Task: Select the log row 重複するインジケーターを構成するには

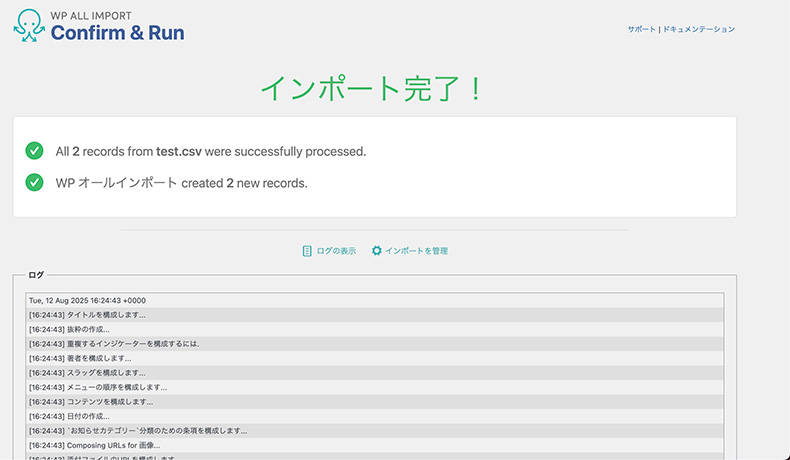Action: tap(374, 344)
